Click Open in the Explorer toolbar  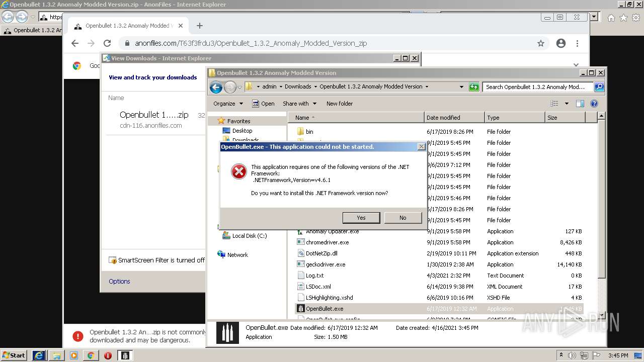(263, 104)
